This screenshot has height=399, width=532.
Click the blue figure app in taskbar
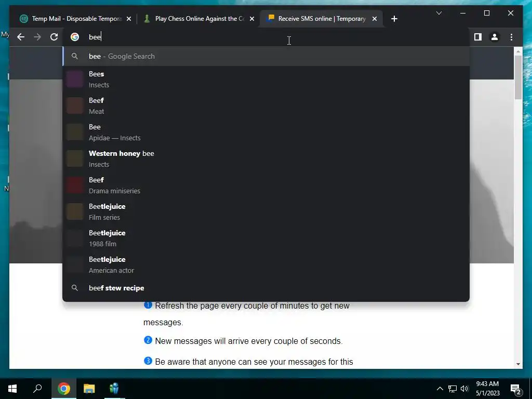coord(114,389)
